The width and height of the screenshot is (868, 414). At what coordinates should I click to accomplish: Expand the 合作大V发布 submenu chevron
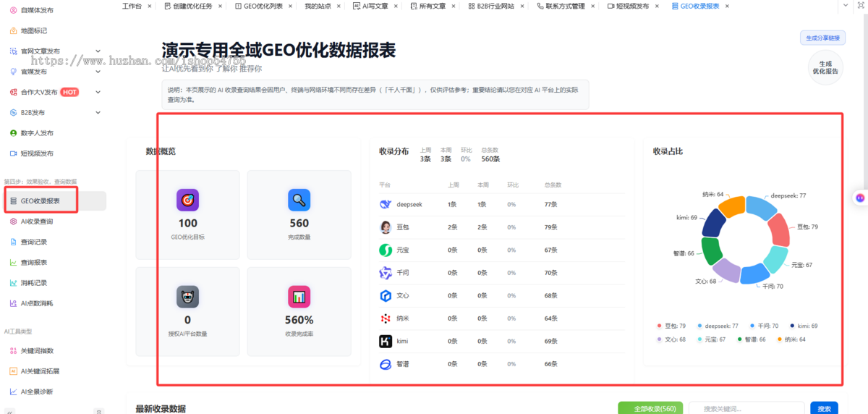[x=98, y=92]
